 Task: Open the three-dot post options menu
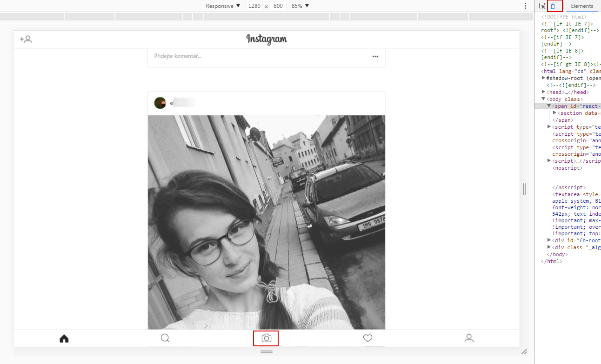(375, 56)
